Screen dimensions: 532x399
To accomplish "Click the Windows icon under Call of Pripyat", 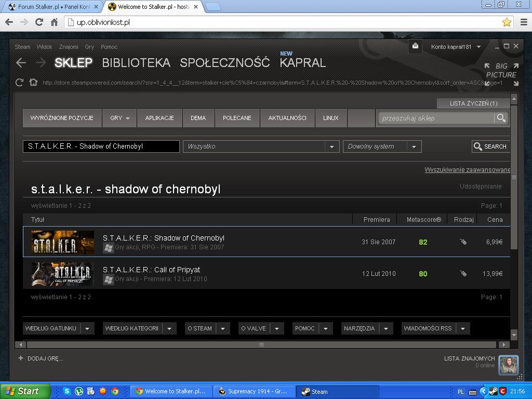I will [108, 280].
